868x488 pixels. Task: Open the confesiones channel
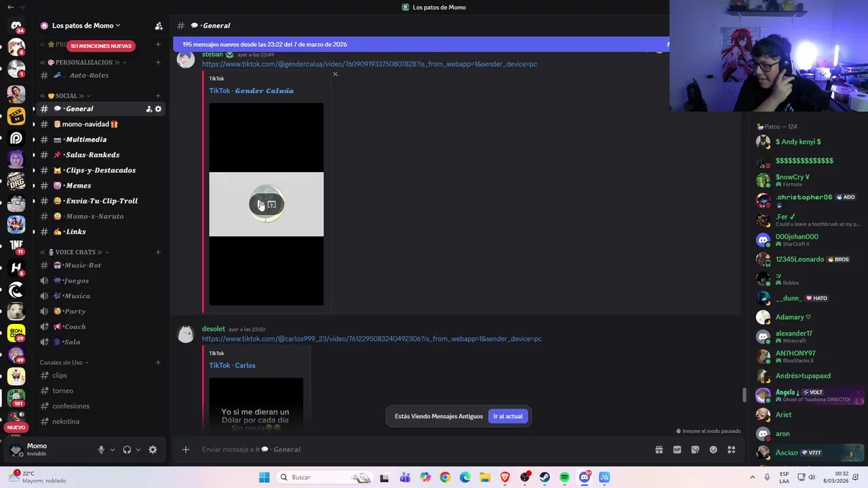pos(101,406)
